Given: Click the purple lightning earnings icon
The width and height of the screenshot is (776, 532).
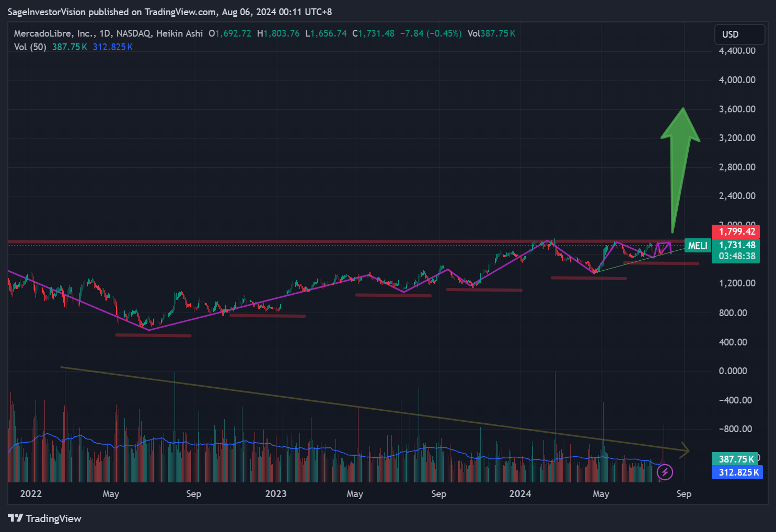Looking at the screenshot, I should 665,472.
